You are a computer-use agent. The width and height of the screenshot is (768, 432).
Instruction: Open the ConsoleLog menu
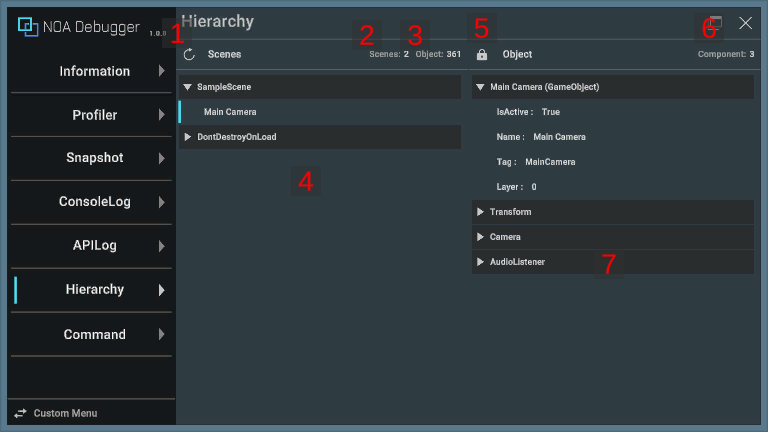pos(91,202)
